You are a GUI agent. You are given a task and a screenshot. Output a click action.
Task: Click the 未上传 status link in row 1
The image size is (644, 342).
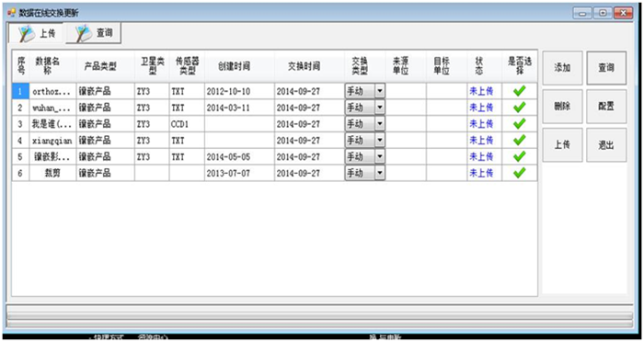point(481,91)
